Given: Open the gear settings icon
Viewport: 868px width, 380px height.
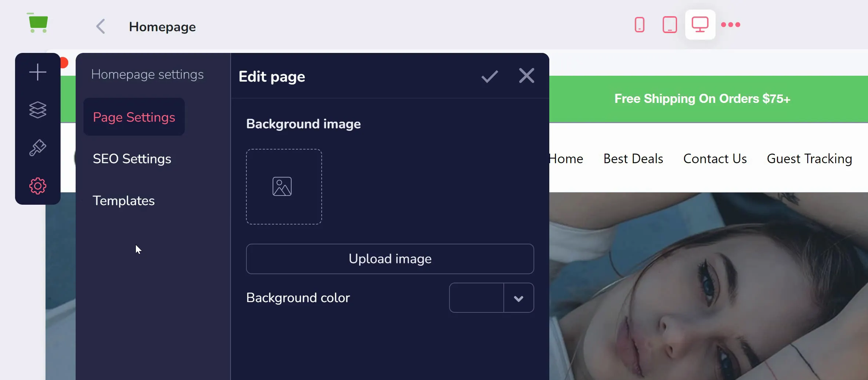Looking at the screenshot, I should [38, 186].
